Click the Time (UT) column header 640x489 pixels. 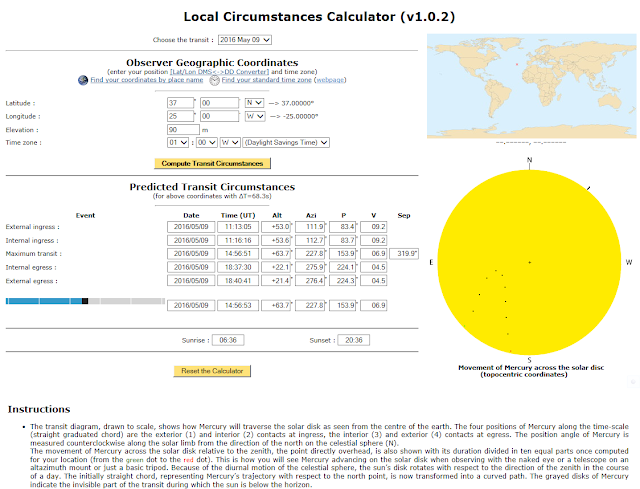pyautogui.click(x=238, y=216)
